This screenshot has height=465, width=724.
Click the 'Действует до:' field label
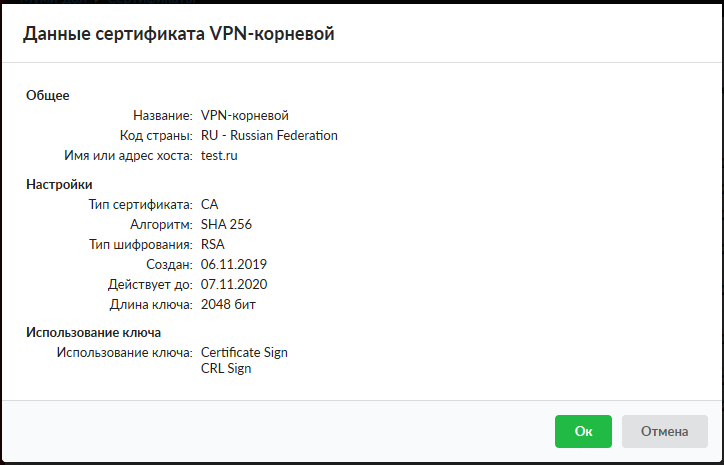[x=149, y=285]
